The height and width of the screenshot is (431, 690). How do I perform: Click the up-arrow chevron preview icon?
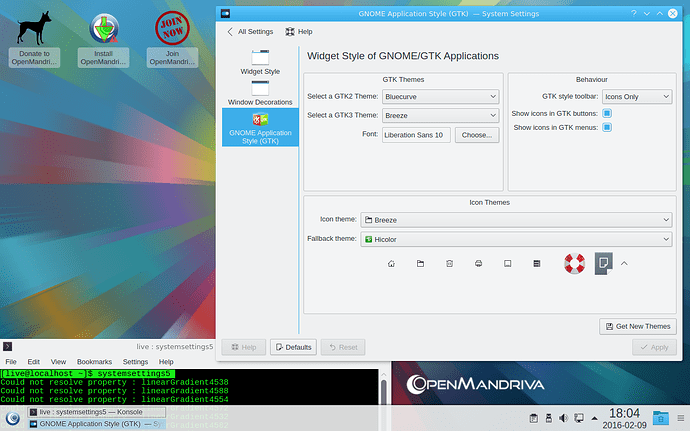624,264
